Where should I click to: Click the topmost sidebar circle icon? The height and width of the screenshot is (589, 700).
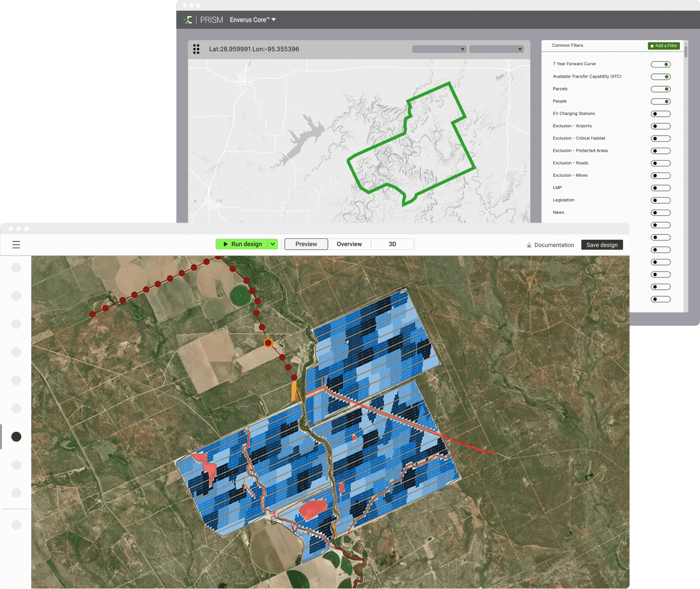tap(16, 268)
